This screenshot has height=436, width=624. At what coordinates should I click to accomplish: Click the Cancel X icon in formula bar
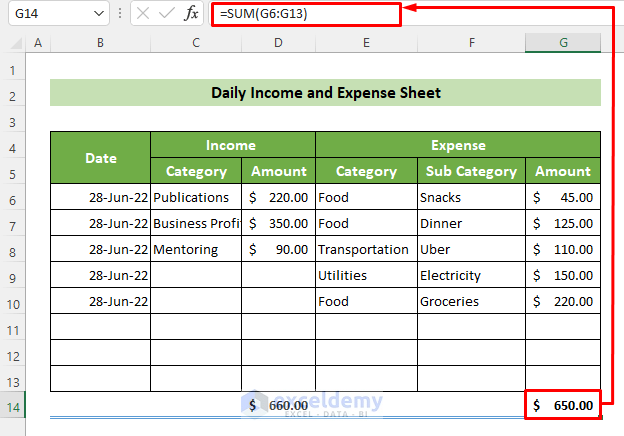(x=142, y=14)
